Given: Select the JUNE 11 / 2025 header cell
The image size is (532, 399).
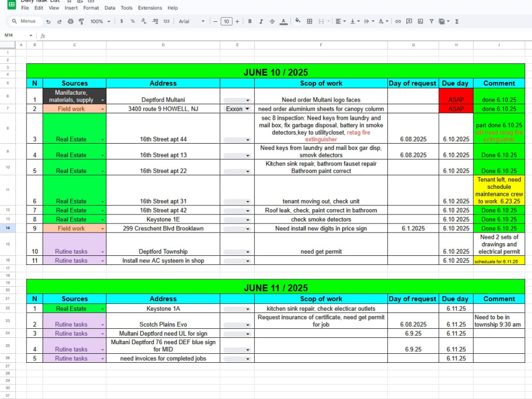Looking at the screenshot, I should point(276,287).
